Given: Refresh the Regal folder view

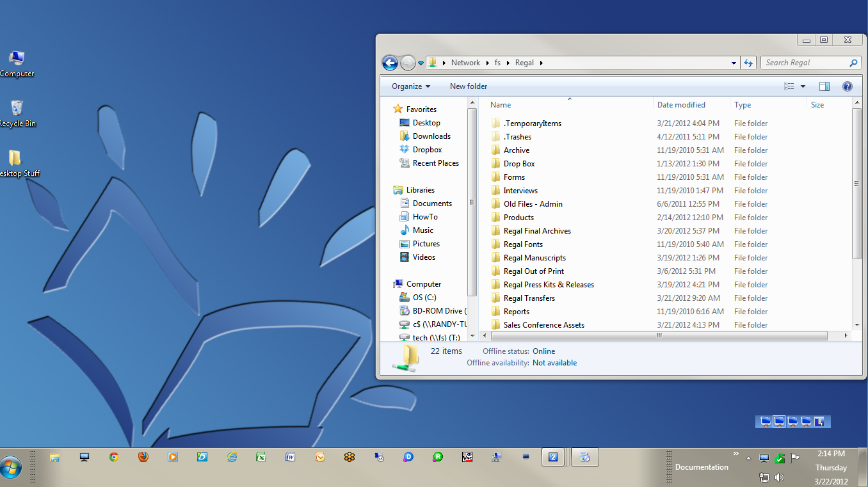Looking at the screenshot, I should pyautogui.click(x=748, y=63).
